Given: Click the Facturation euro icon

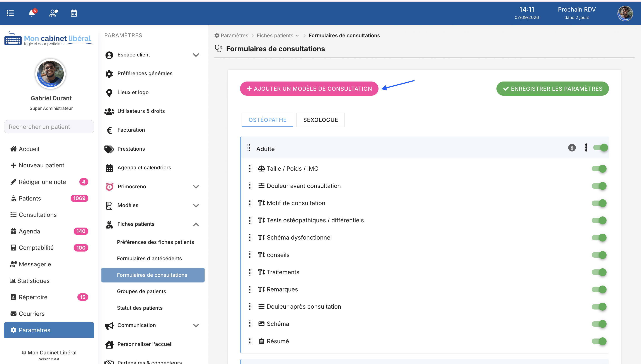Looking at the screenshot, I should pyautogui.click(x=109, y=130).
